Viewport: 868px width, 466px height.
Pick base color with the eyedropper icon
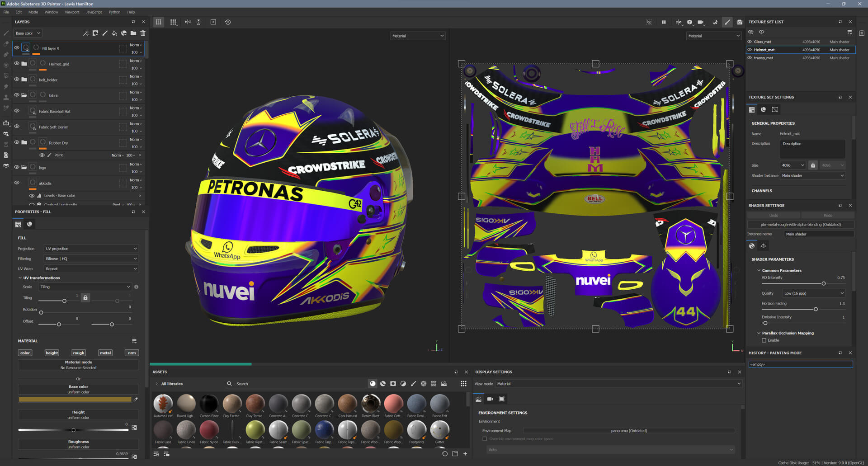pyautogui.click(x=136, y=399)
